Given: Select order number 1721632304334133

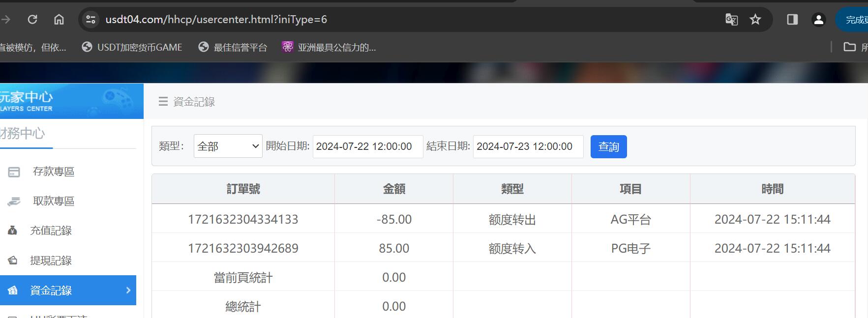Looking at the screenshot, I should 243,219.
